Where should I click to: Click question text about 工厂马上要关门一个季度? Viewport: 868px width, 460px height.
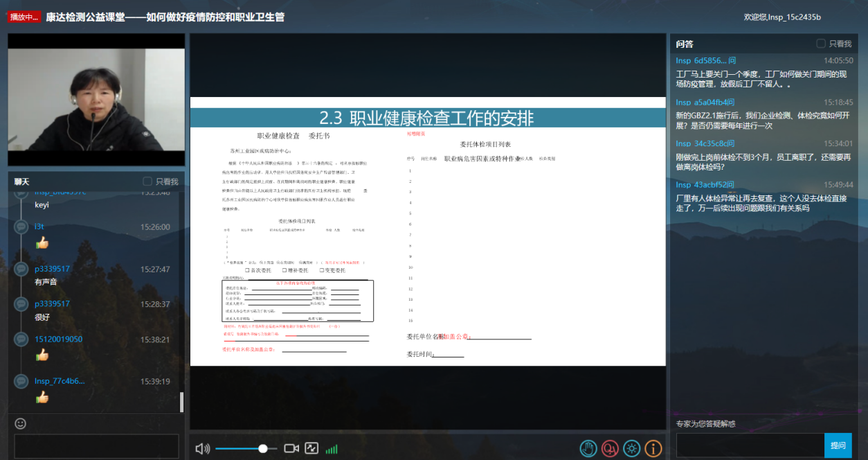761,79
